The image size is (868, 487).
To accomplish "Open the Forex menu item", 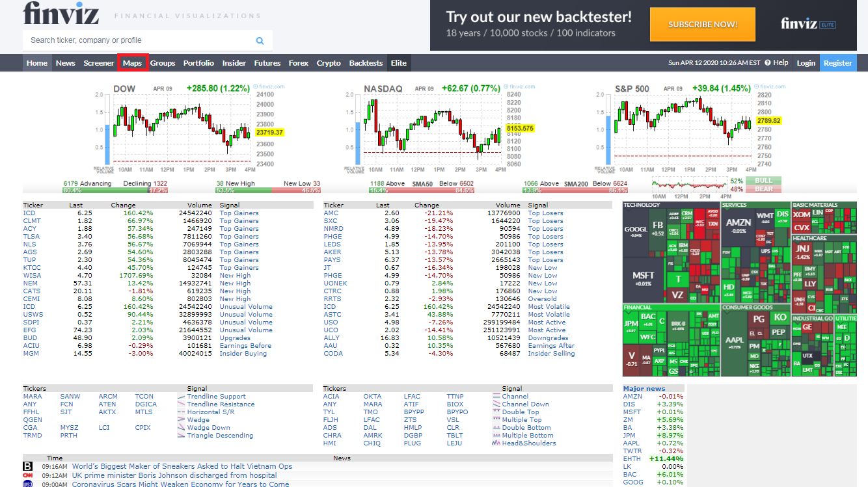I will click(299, 63).
